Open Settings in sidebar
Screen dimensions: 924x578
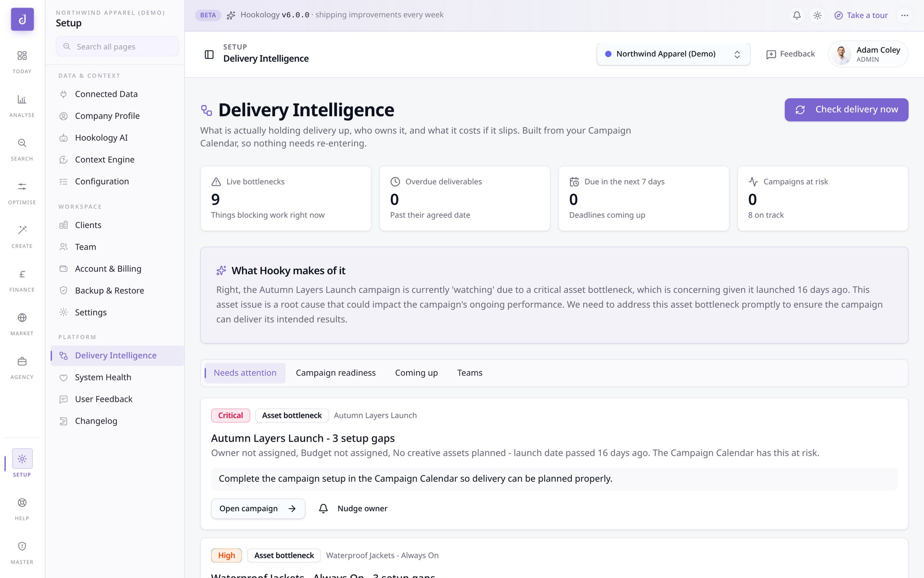point(117,313)
